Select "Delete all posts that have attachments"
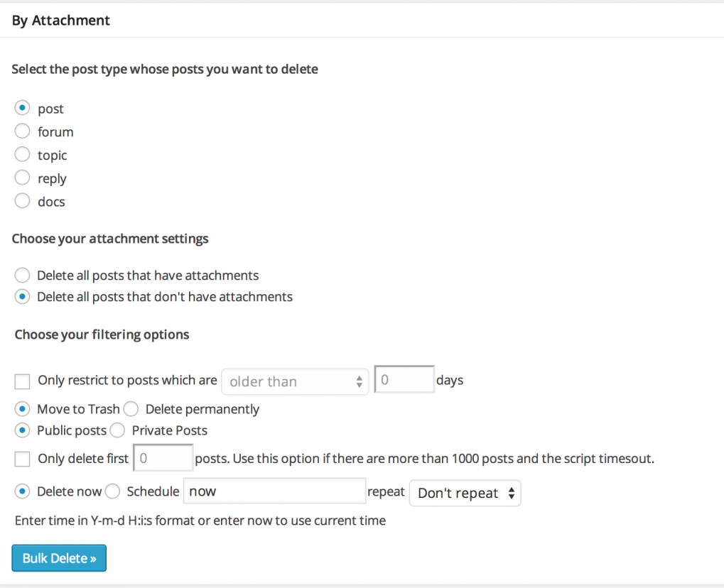This screenshot has height=588, width=724. (21, 275)
